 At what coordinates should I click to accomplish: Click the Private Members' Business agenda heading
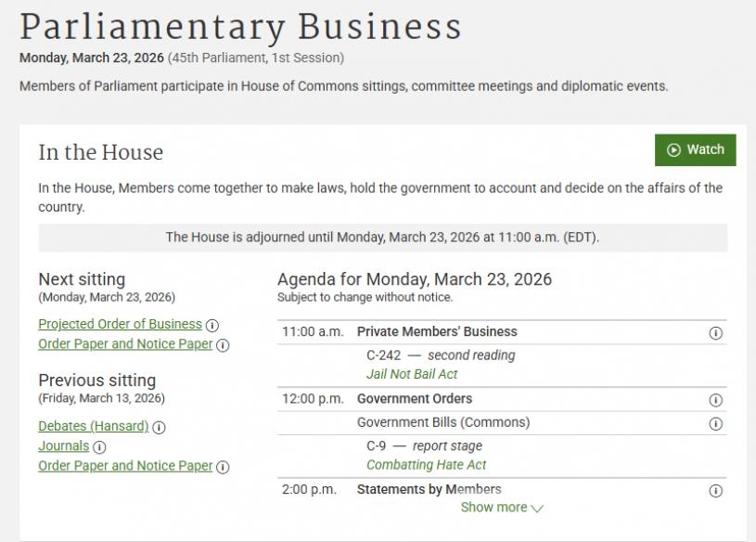tap(437, 331)
